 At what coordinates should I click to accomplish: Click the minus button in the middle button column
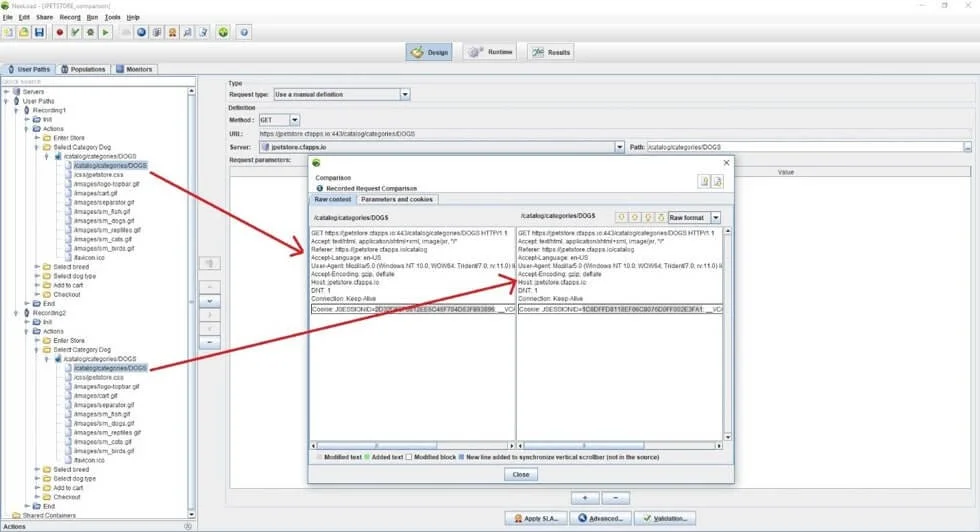point(209,342)
